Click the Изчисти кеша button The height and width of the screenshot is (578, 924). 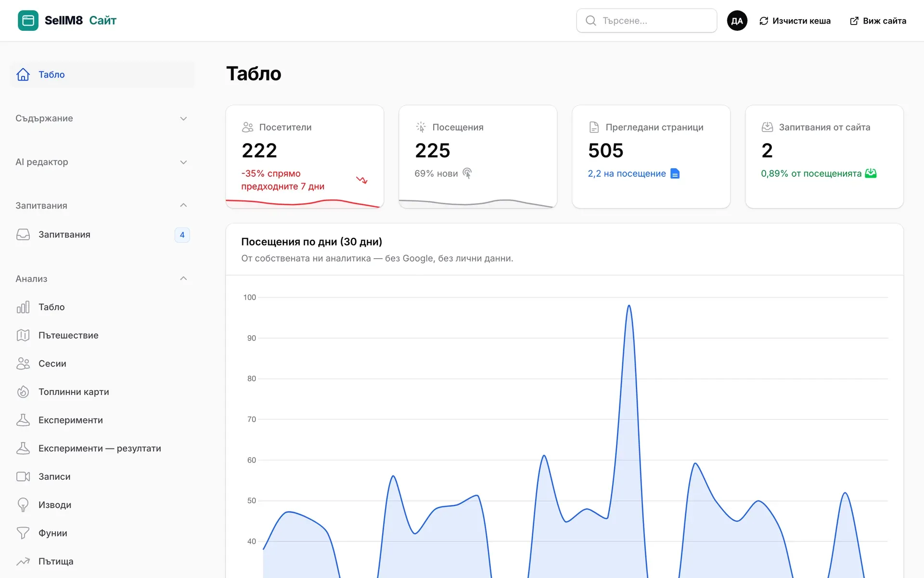(795, 21)
